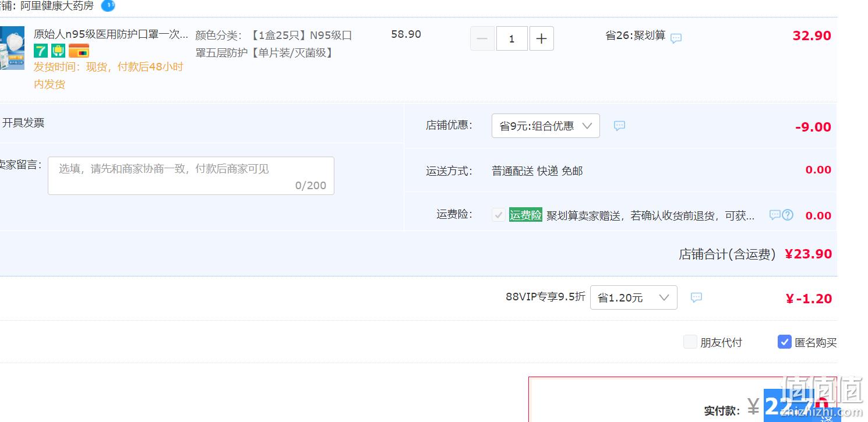Click the unit price 58.90

click(x=406, y=34)
